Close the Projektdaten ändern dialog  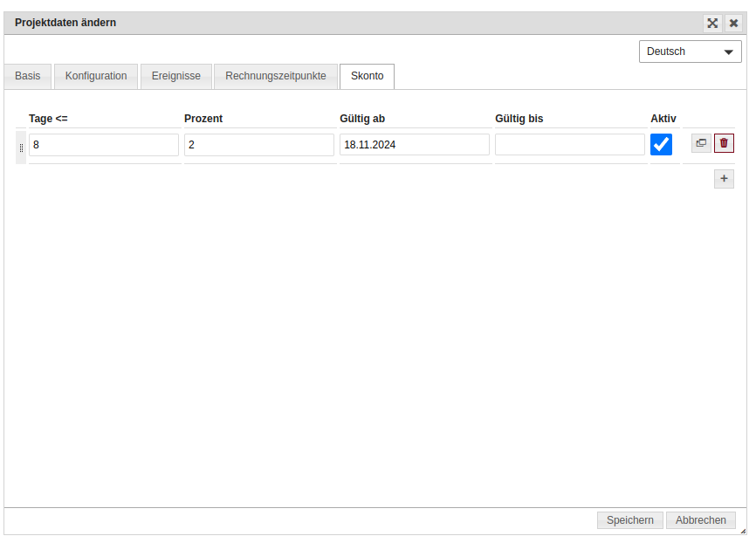click(734, 24)
